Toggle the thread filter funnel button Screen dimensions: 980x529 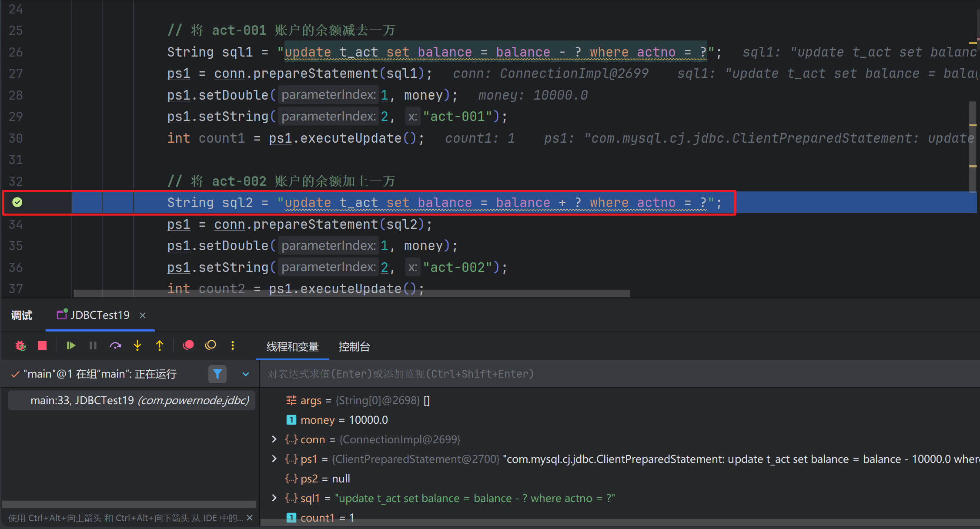pos(217,374)
